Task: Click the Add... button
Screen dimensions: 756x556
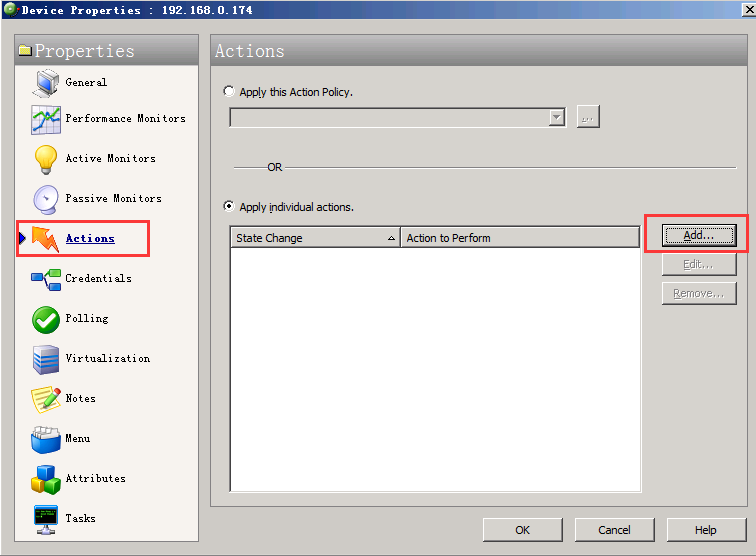Action: tap(698, 235)
